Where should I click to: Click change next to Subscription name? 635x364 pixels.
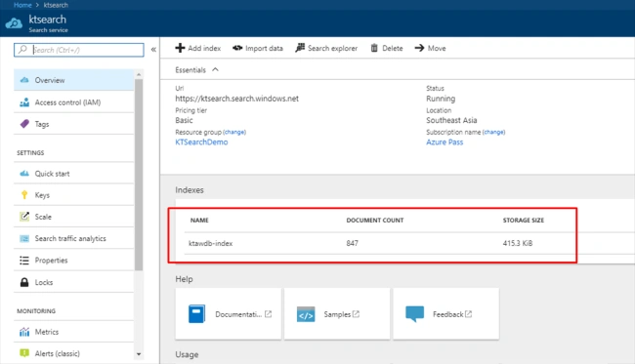pos(493,132)
